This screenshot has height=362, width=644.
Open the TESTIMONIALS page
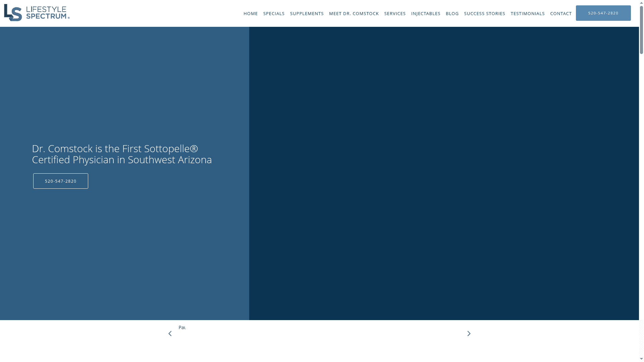click(x=528, y=13)
